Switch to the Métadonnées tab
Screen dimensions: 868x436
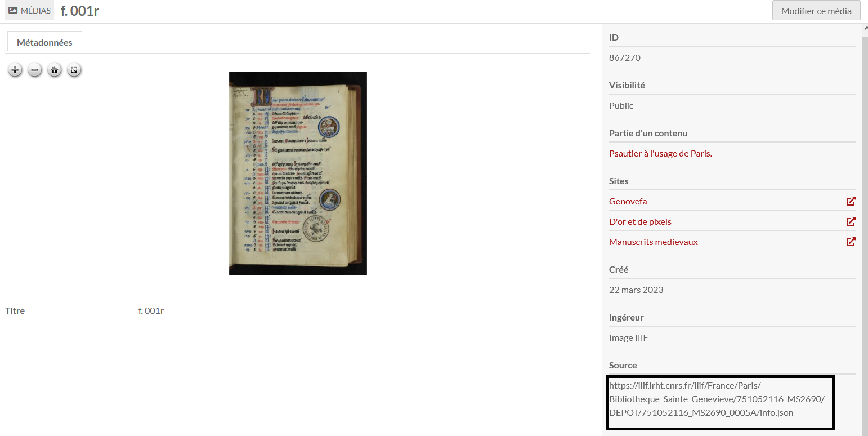44,42
